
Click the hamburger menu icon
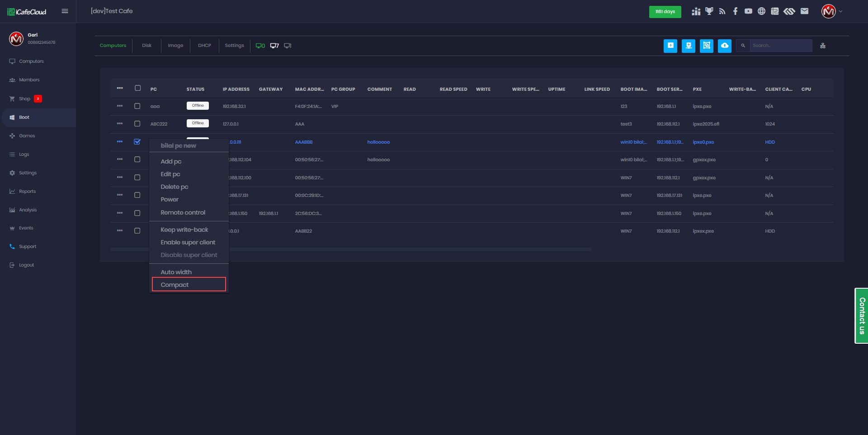tap(65, 11)
